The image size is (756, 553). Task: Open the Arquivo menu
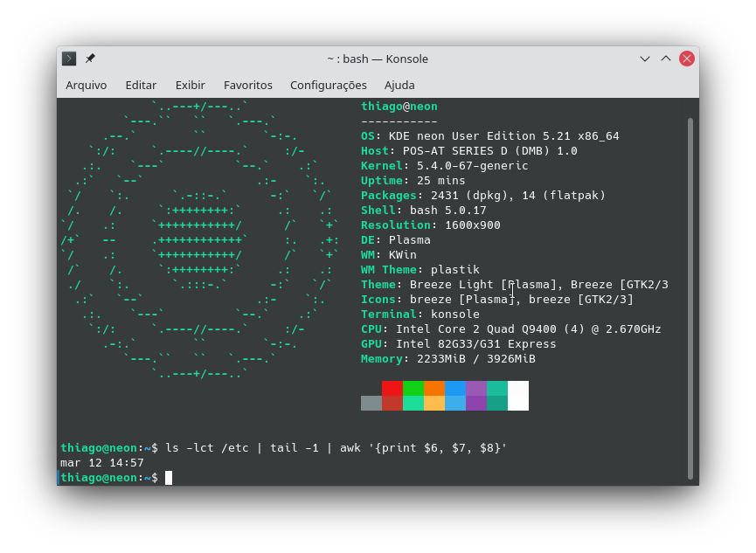[x=86, y=85]
